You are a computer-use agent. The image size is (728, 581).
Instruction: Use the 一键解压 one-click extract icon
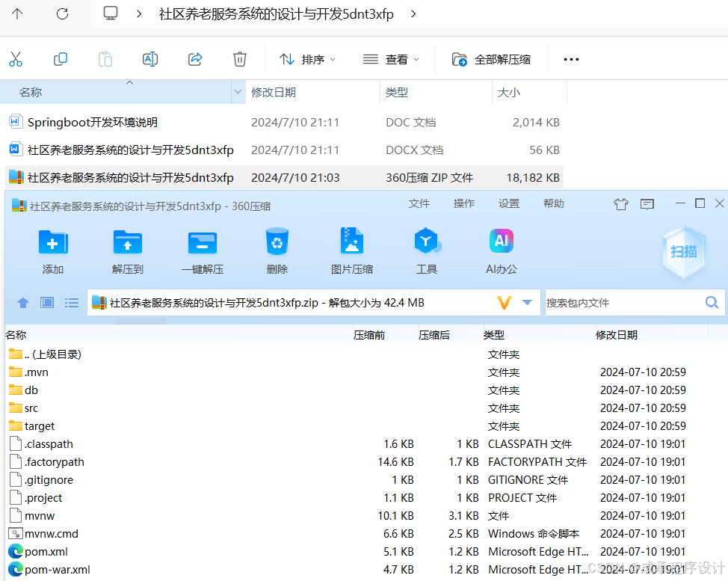(x=202, y=250)
